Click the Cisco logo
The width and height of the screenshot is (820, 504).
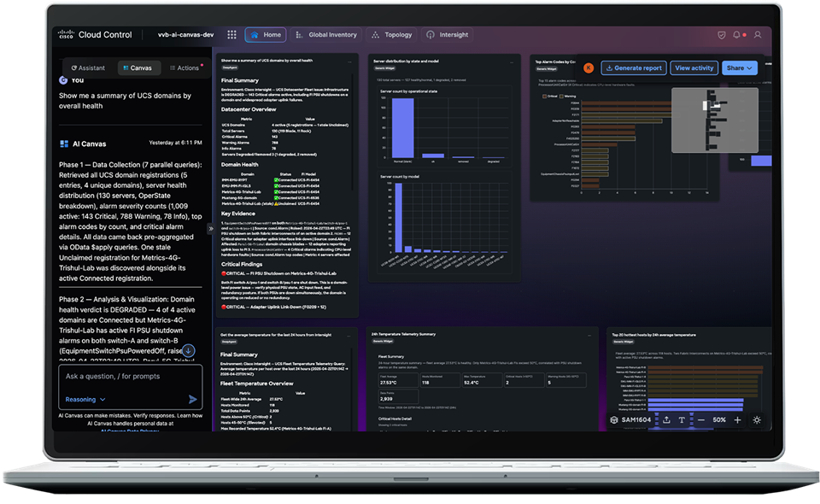[66, 34]
